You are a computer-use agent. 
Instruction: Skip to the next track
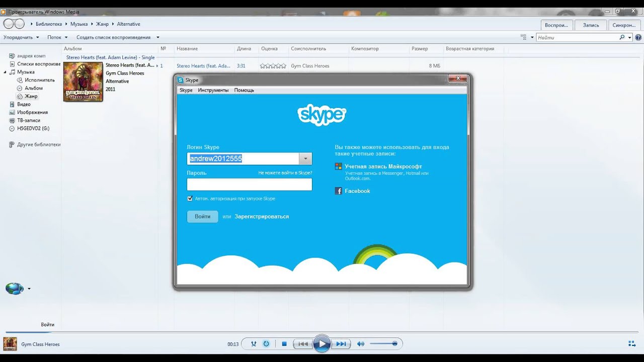point(341,344)
